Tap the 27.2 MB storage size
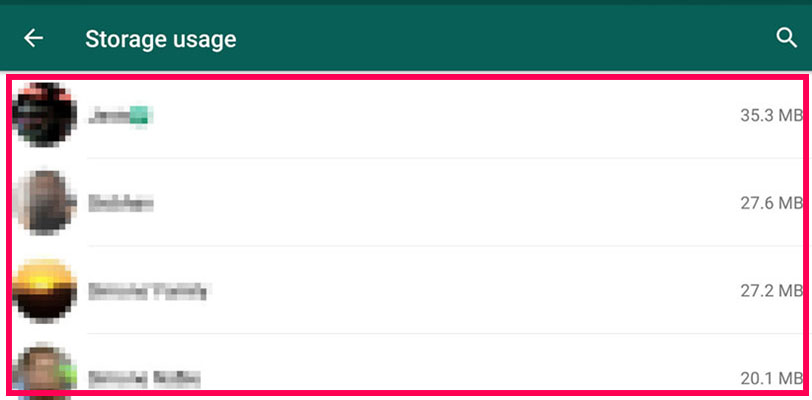Viewport: 812px width, 400px height. point(771,291)
